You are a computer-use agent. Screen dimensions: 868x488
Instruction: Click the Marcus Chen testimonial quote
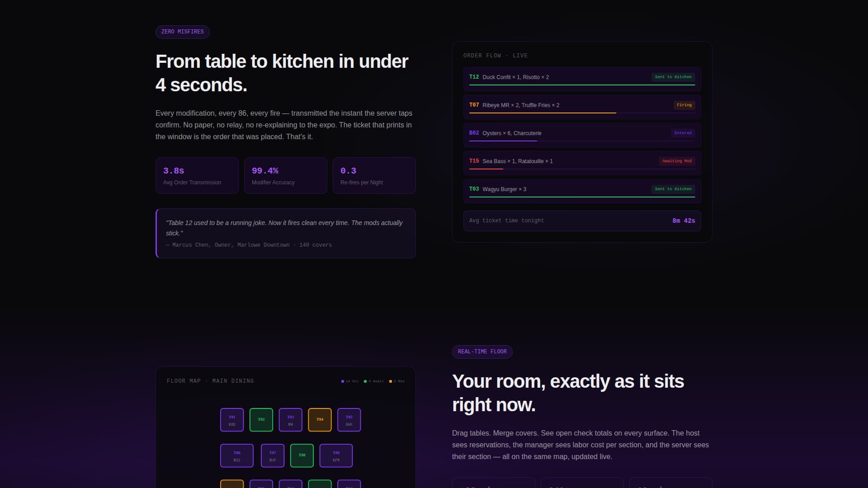(x=284, y=228)
